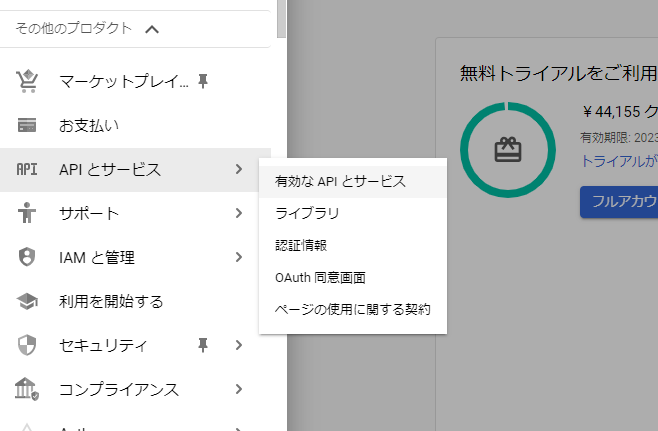Image resolution: width=658 pixels, height=431 pixels.
Task: Click the ¥44,155 credit amount text
Action: click(x=620, y=112)
